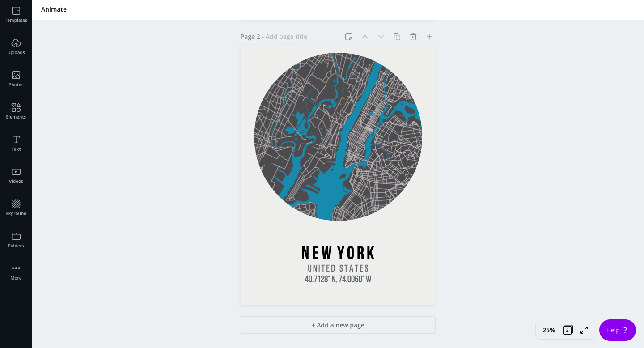
Task: Add a new page after Page 2
Action: coord(429,37)
